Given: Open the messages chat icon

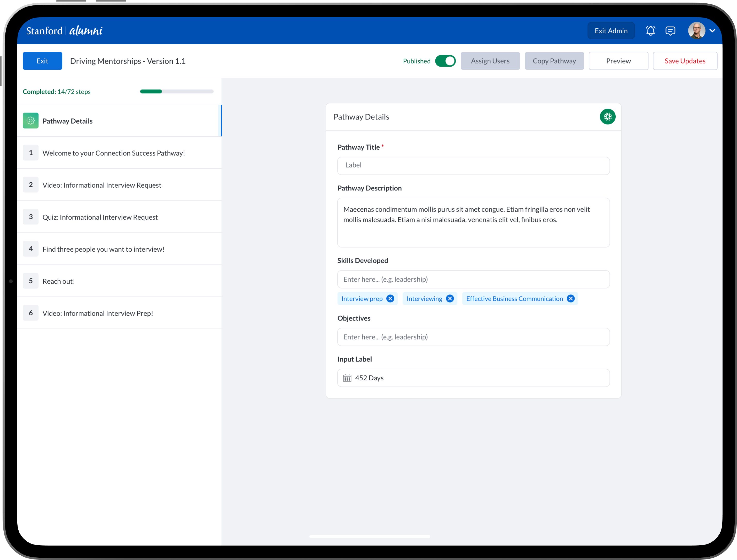Looking at the screenshot, I should 670,31.
